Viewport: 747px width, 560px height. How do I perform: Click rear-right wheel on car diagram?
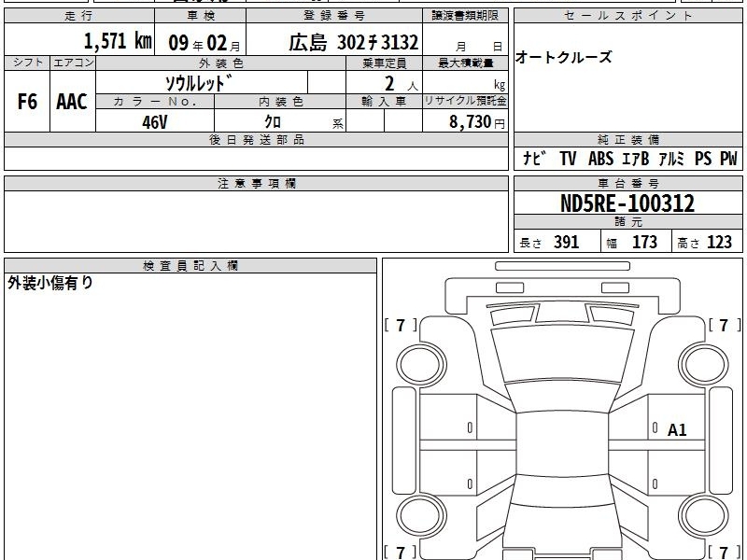[x=704, y=515]
